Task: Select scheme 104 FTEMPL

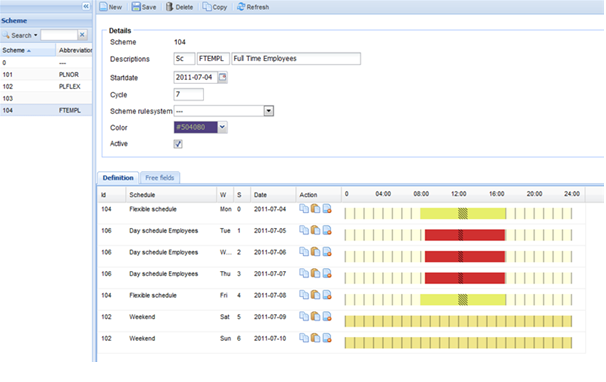Action: (x=46, y=111)
